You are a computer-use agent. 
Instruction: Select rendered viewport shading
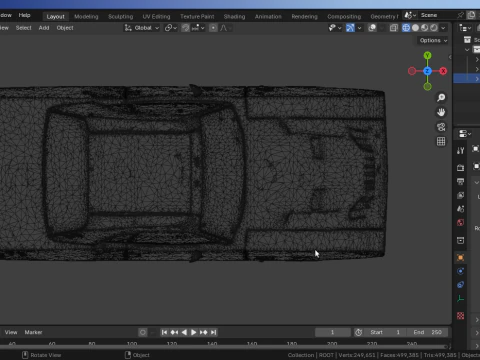pyautogui.click(x=434, y=28)
